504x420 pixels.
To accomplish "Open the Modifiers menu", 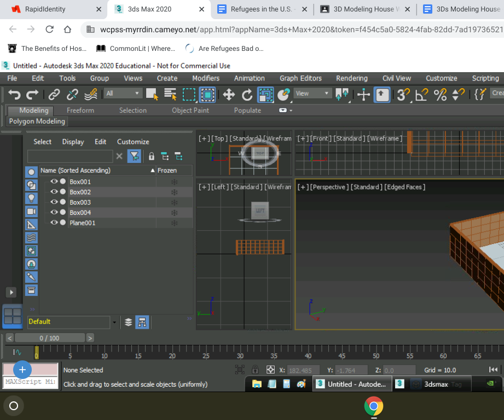I will [x=206, y=78].
